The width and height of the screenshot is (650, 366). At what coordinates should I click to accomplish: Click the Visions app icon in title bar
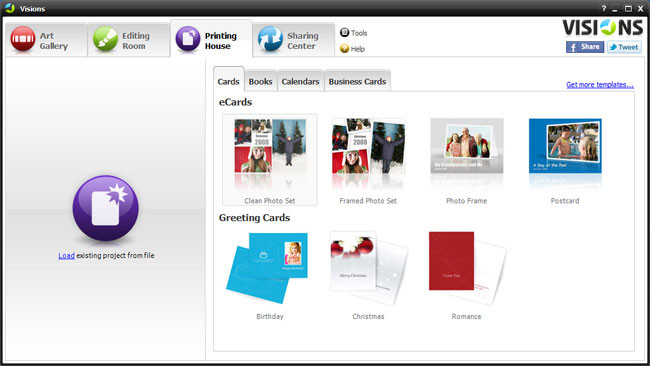(10, 8)
